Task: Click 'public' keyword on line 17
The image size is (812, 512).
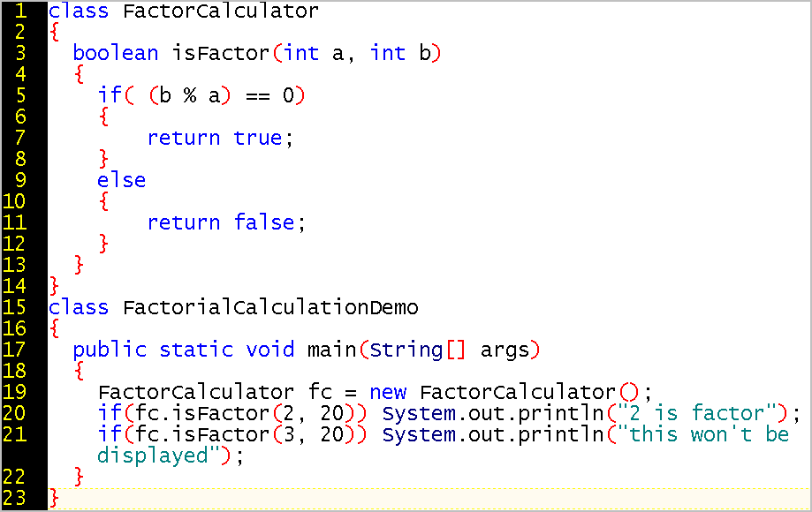Action: coord(110,350)
